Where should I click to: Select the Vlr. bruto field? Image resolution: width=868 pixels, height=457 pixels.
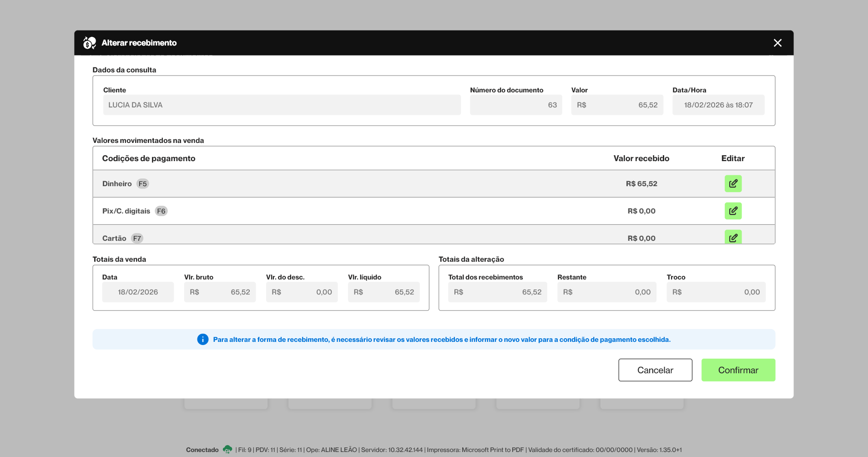click(x=220, y=292)
